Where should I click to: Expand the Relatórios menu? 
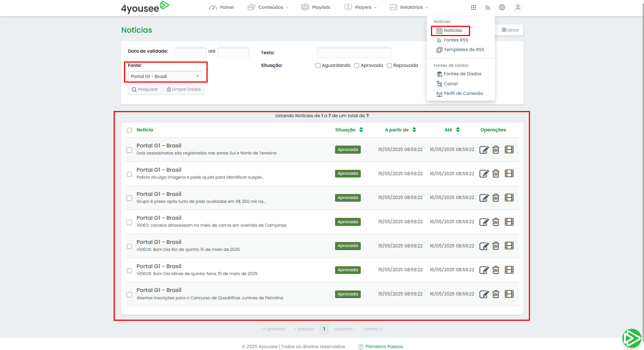pos(409,7)
